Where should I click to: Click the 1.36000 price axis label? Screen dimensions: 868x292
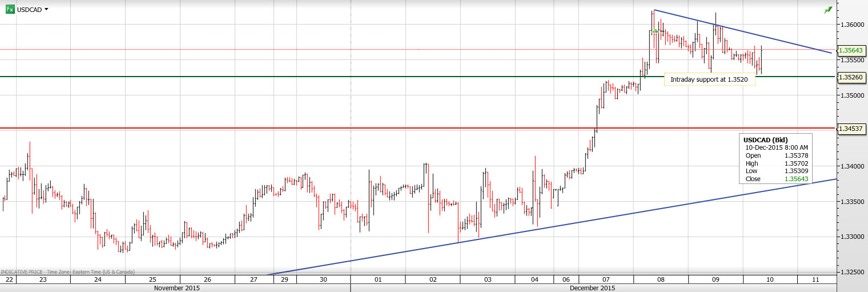coord(851,25)
